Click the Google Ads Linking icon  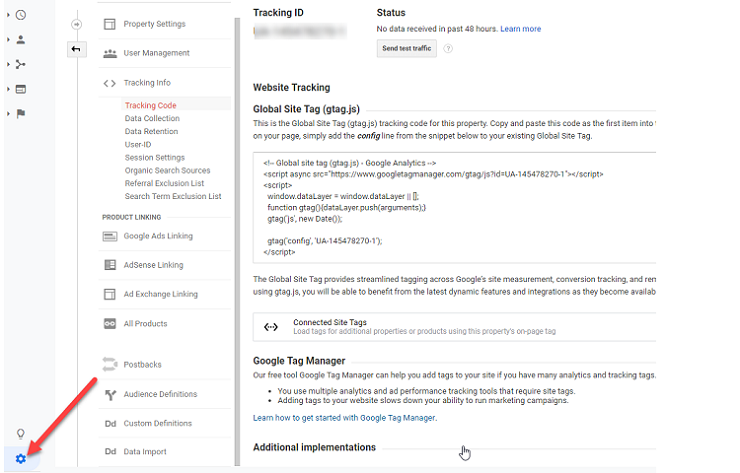coord(110,236)
